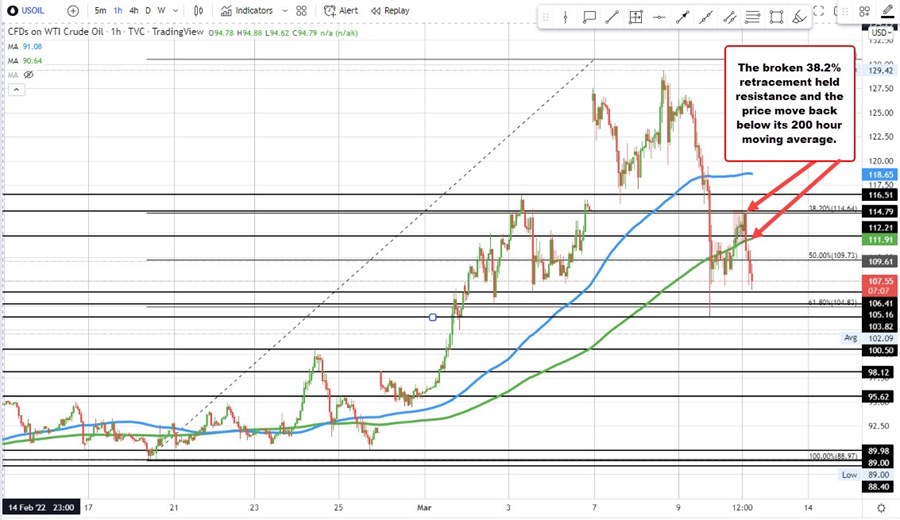Open the Indicators dialog
This screenshot has height=520, width=900.
point(247,10)
